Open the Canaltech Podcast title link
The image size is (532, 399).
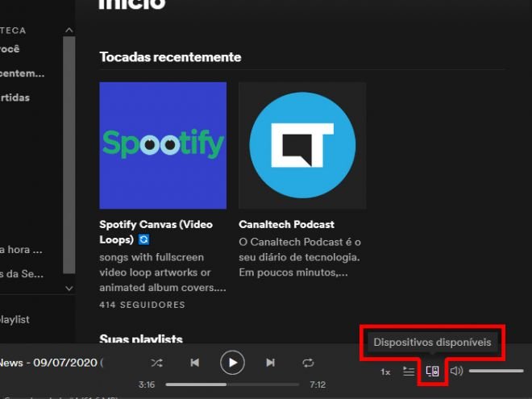(286, 224)
